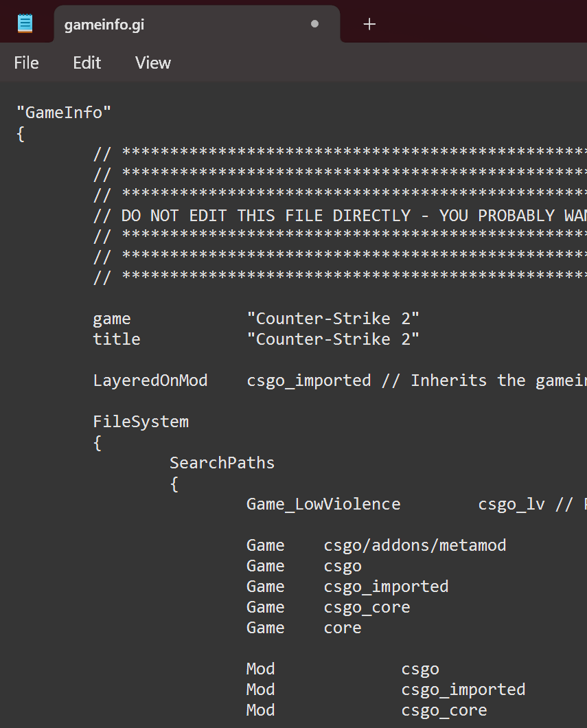Viewport: 587px width, 728px height.
Task: Click the unsaved changes dot on the tab
Action: tap(314, 23)
